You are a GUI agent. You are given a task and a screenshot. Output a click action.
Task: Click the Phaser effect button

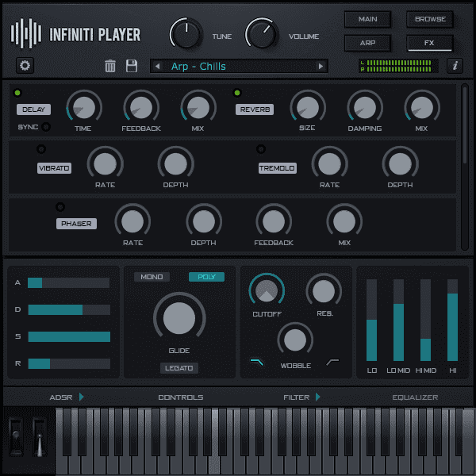coord(76,224)
